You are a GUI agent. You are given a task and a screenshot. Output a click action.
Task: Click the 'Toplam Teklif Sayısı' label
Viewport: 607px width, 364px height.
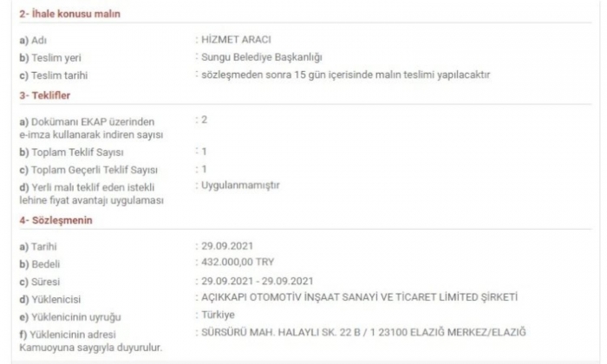tap(72, 153)
